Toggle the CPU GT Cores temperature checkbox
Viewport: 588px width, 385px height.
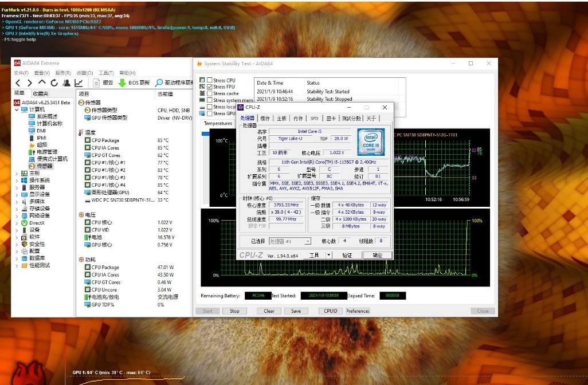click(x=87, y=155)
